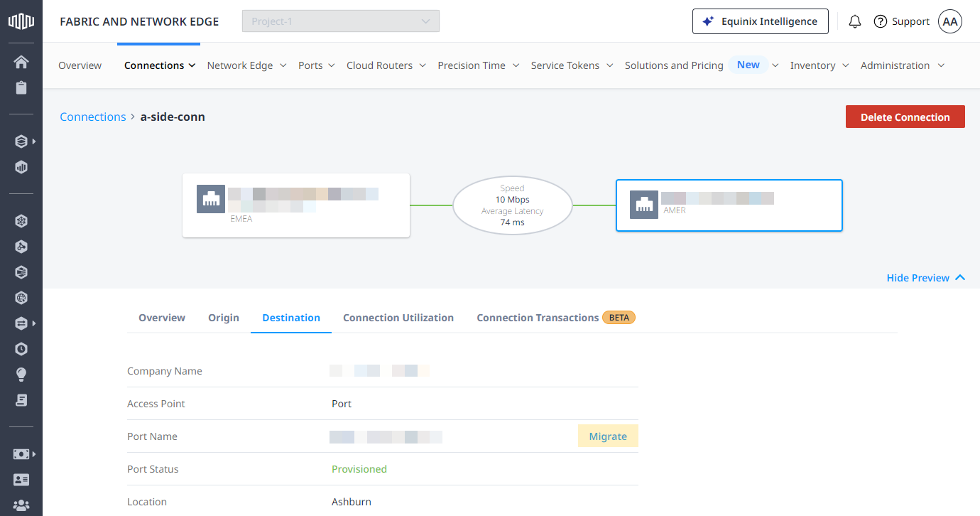
Task: Select the EMEA origin card in diagram
Action: pos(296,205)
